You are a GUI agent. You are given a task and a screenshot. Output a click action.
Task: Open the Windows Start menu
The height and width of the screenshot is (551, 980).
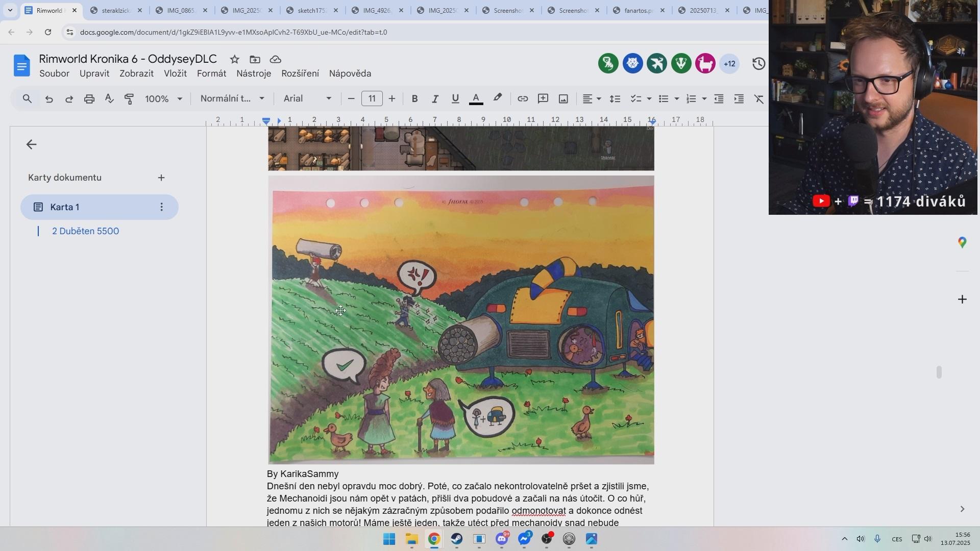389,539
